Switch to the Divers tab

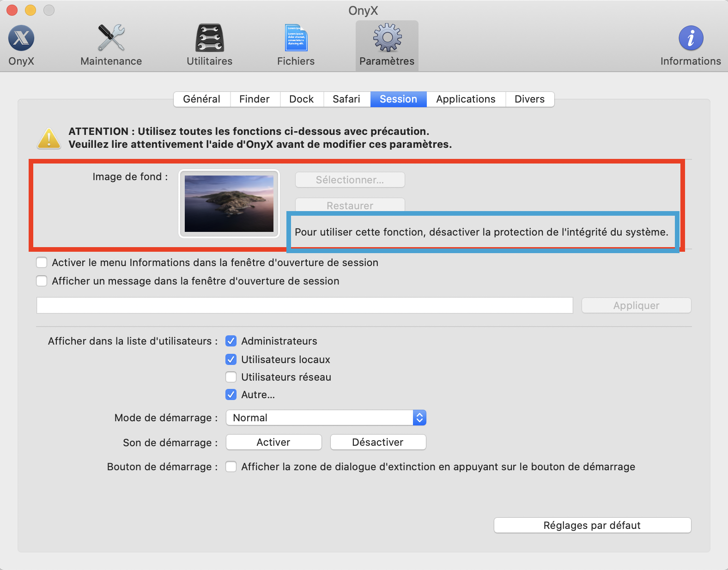530,99
